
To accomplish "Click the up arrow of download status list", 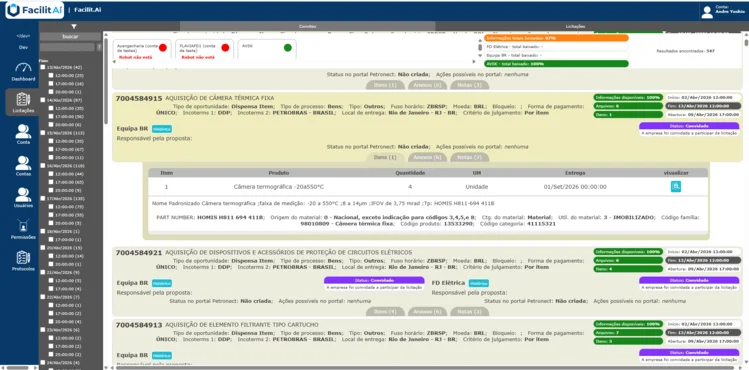I will coord(480,41).
